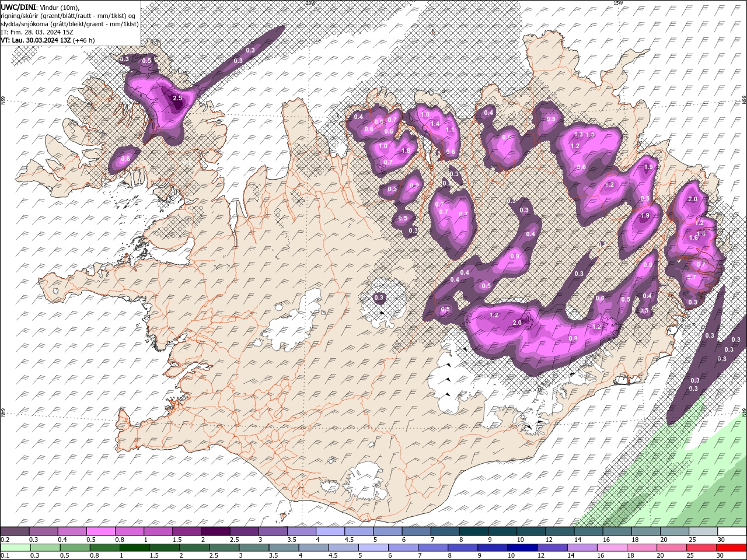Select the dark teal swatch between 8 and 9 on the snow scale
The height and width of the screenshot is (560, 747).
(474, 531)
